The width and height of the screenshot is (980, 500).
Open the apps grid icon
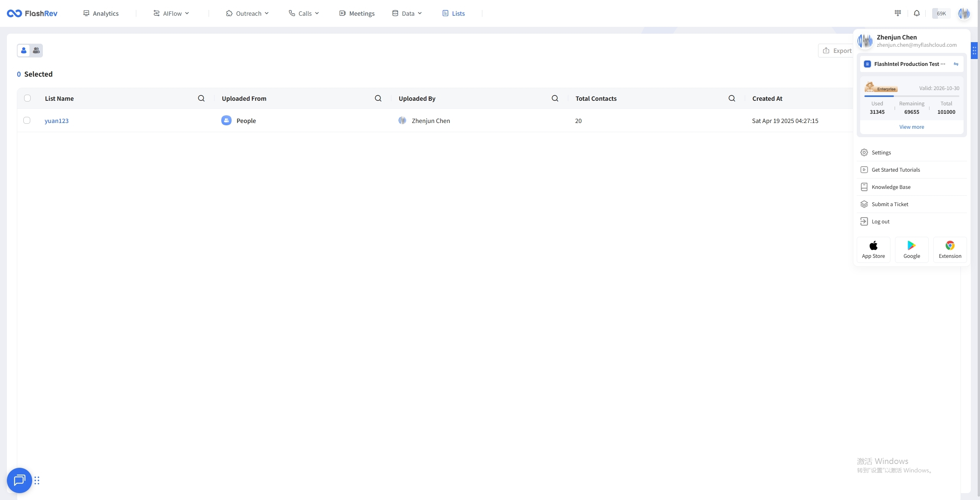pyautogui.click(x=898, y=13)
